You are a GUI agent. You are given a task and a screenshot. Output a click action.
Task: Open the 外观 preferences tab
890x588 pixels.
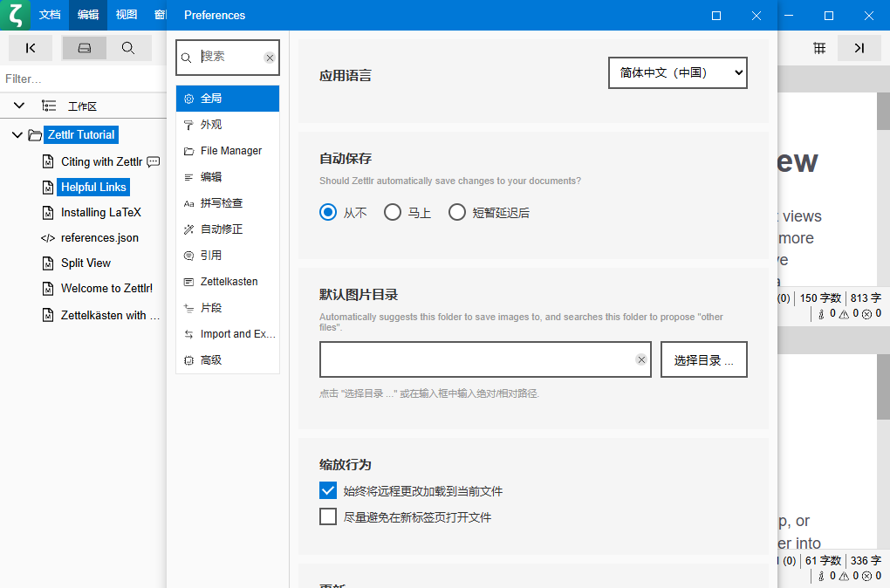(211, 125)
